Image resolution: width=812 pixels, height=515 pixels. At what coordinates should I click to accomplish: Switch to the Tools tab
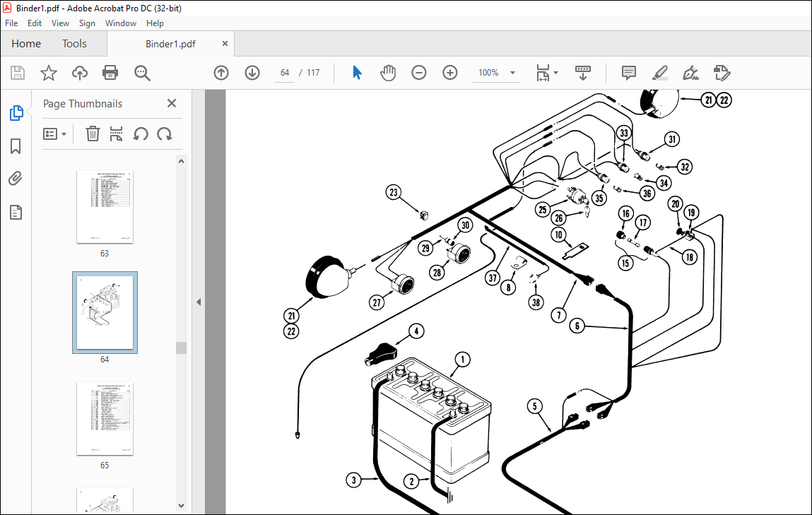[x=74, y=44]
